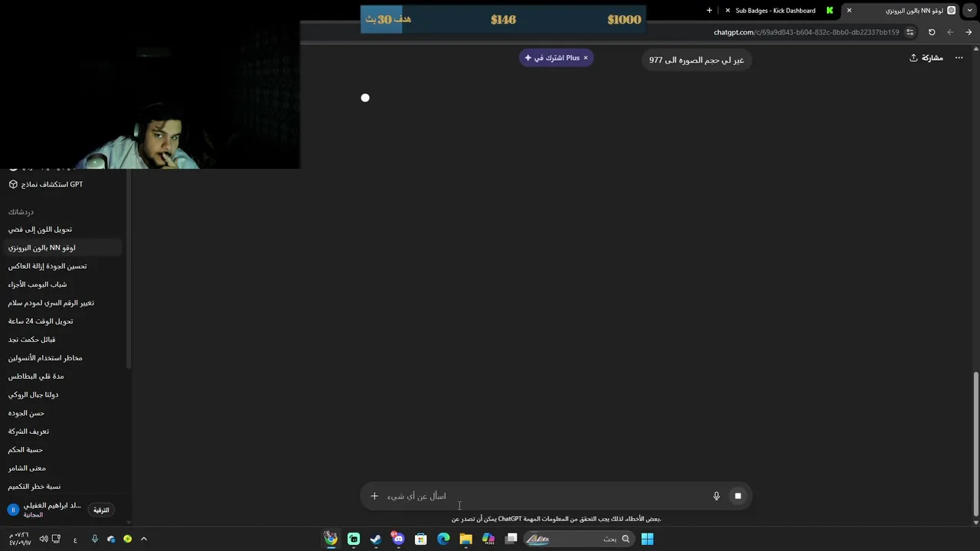This screenshot has width=980, height=551.
Task: Open the Windows Start menu
Action: point(647,539)
